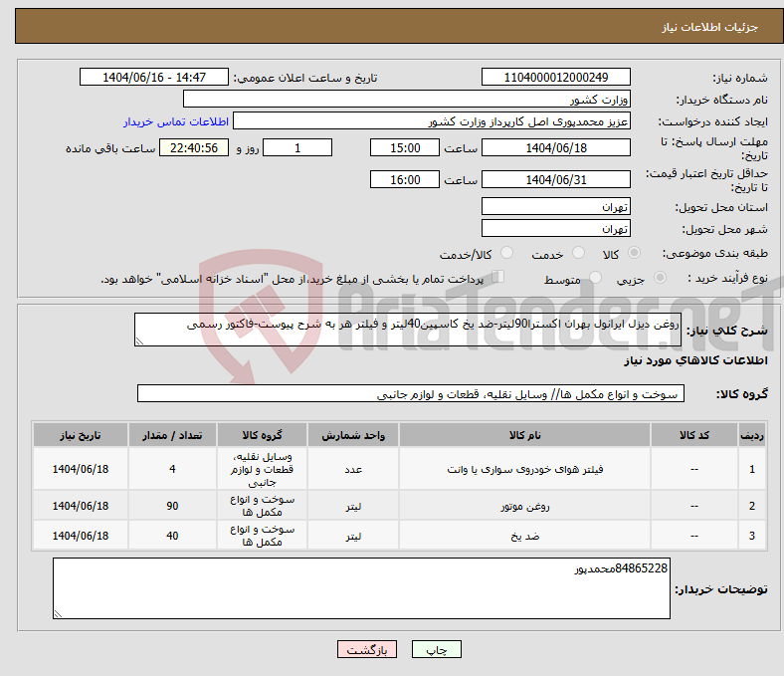Click the استان محل تحویل field
Image resolution: width=784 pixels, height=676 pixels.
pyautogui.click(x=555, y=206)
